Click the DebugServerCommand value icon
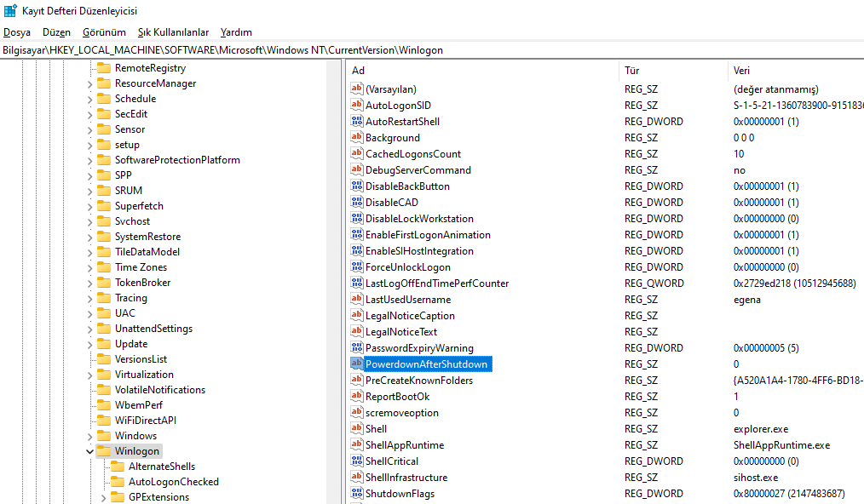This screenshot has width=864, height=504. [x=356, y=169]
